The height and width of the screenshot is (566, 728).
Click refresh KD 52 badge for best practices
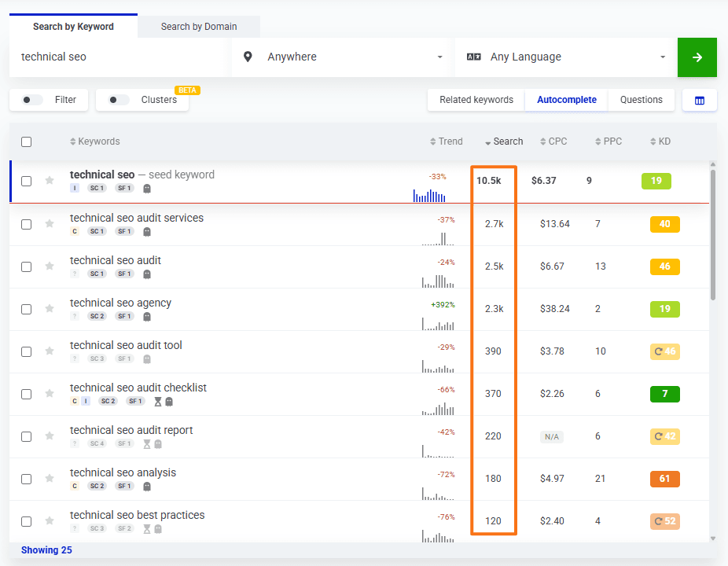(665, 521)
